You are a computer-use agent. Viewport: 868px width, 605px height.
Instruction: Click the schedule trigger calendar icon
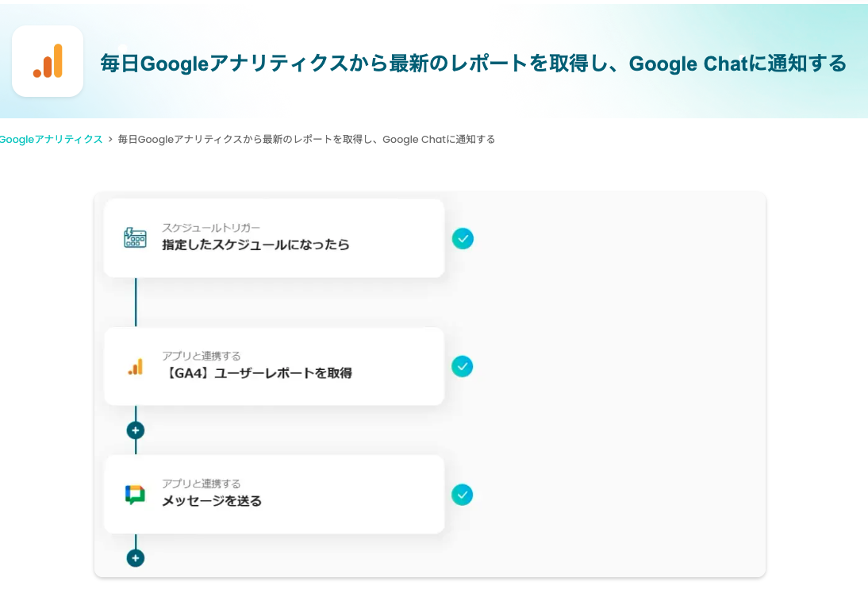point(136,237)
